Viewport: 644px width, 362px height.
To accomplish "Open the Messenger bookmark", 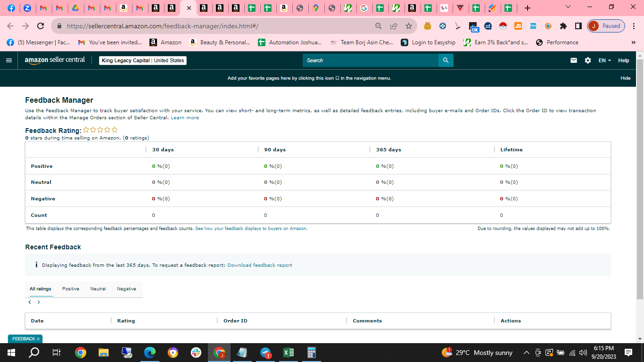I will click(39, 42).
